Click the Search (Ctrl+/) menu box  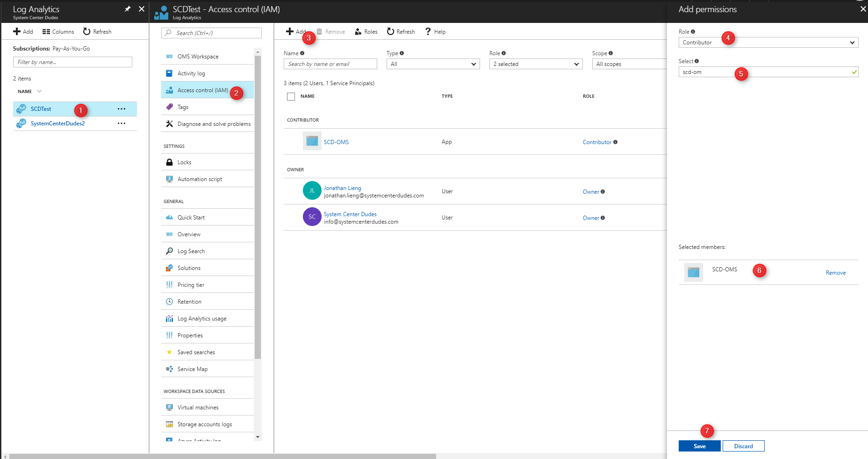(211, 33)
